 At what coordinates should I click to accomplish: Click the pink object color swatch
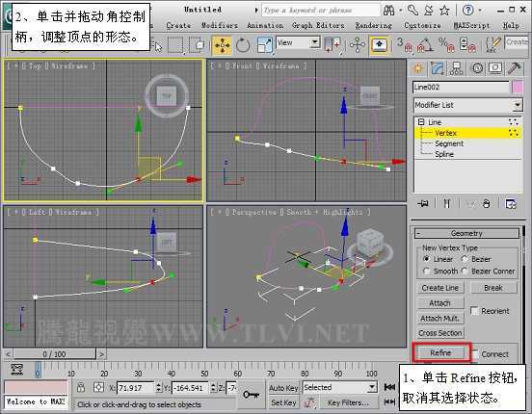518,88
